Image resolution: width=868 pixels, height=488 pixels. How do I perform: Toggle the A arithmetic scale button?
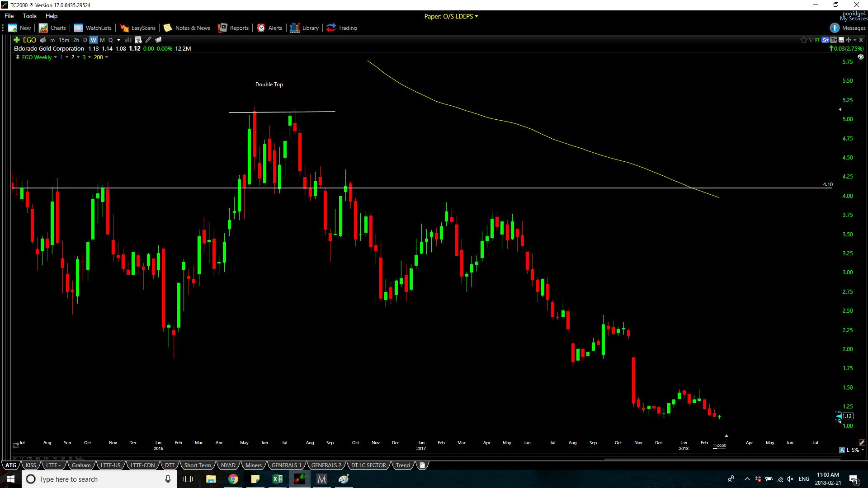pos(842,450)
